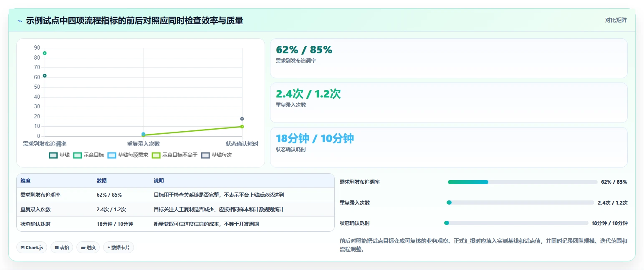Image resolution: width=644 pixels, height=270 pixels.
Task: Click the 2.4次 / 1.2次 progress bar value
Action: tap(613, 202)
